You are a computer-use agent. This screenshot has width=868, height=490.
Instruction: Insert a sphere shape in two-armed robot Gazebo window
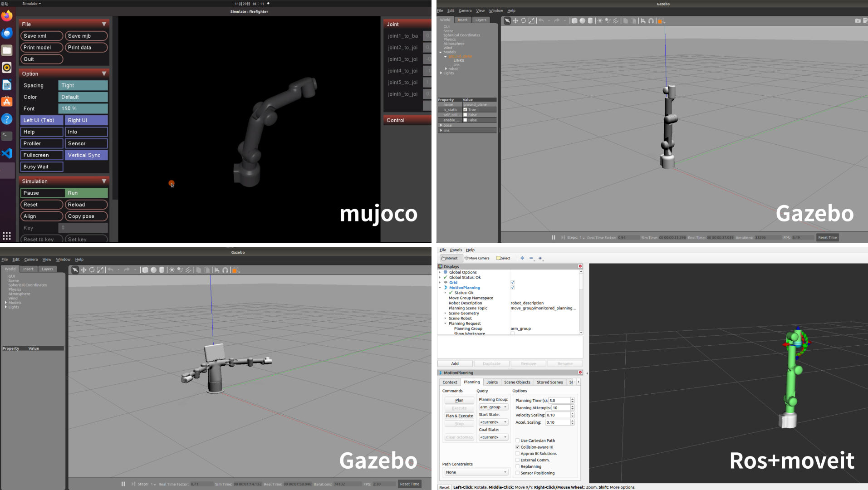tap(153, 270)
